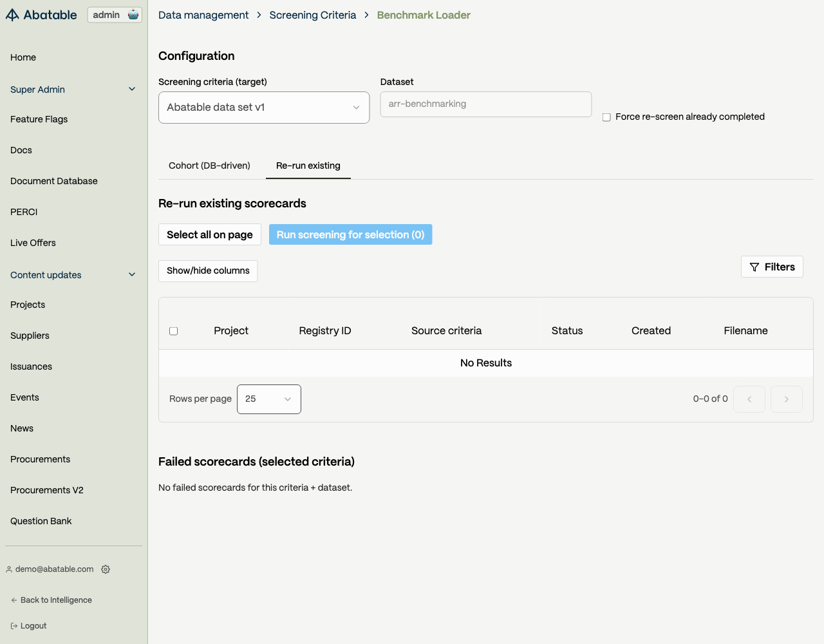Click the Logout icon
Image resolution: width=824 pixels, height=644 pixels.
[14, 626]
